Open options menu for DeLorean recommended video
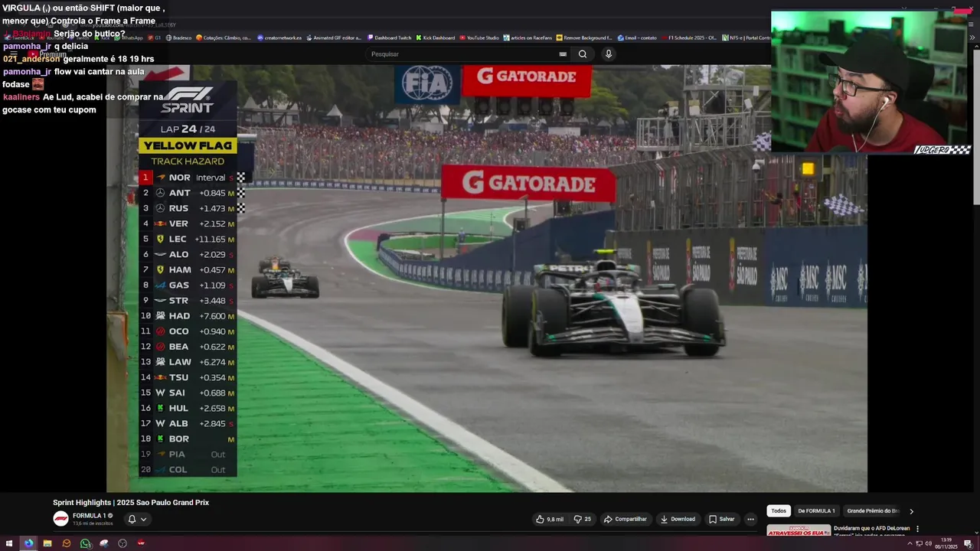Viewport: 980px width, 551px height. (917, 529)
